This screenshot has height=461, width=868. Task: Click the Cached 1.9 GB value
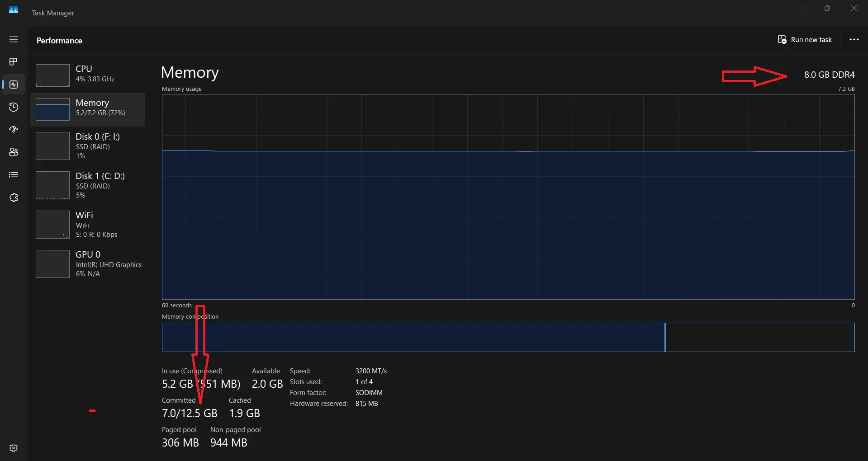pyautogui.click(x=244, y=414)
